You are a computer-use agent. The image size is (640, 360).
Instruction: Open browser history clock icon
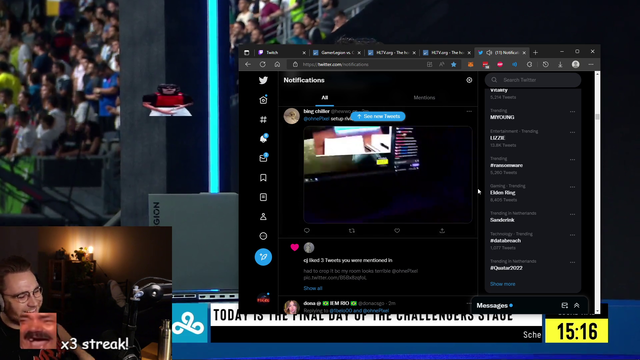545,64
